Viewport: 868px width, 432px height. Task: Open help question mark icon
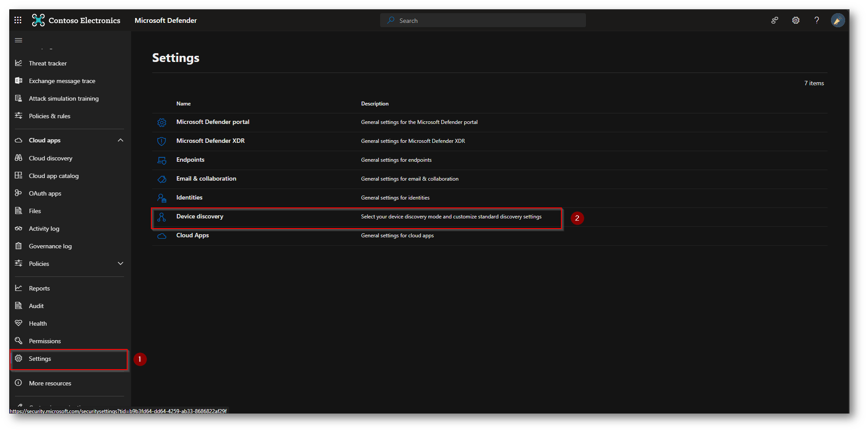tap(817, 20)
